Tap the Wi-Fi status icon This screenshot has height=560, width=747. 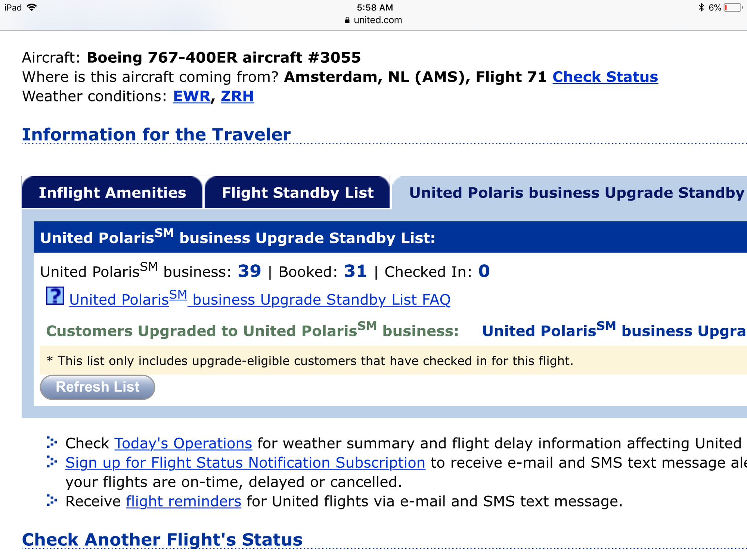click(32, 7)
